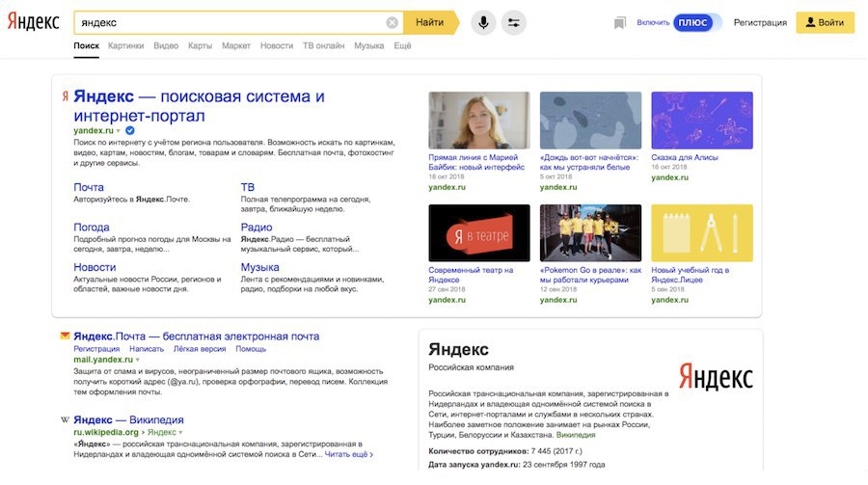The width and height of the screenshot is (868, 485).
Task: Open the Радио sitelink
Action: pos(257,227)
